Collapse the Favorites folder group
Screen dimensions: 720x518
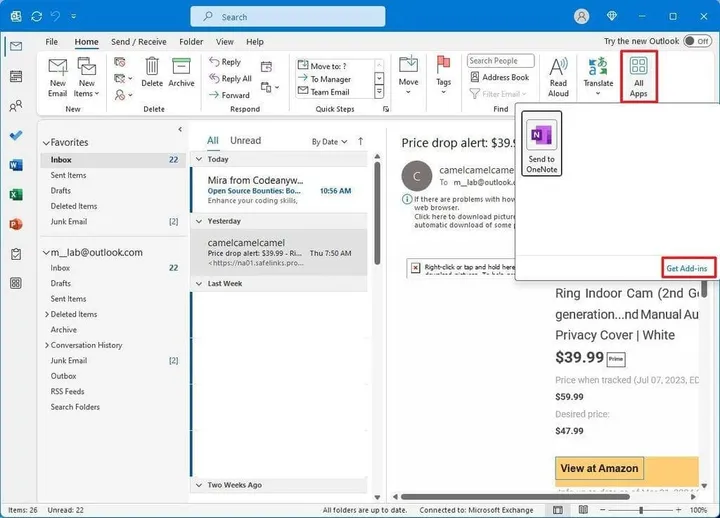pos(45,143)
